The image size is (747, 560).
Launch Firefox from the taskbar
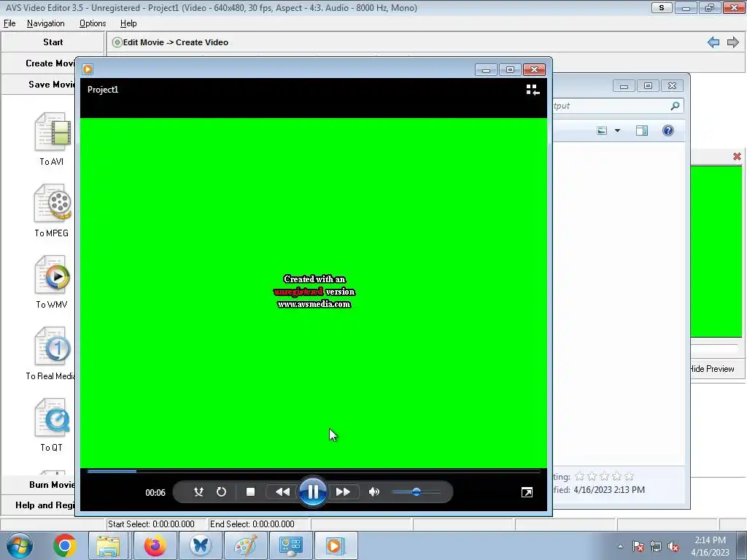point(155,545)
